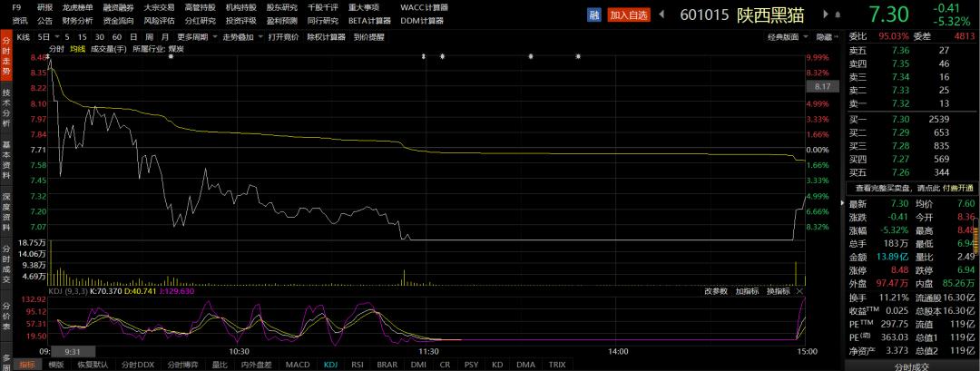Switch indicator to TRIX
980x371 pixels.
tap(556, 364)
